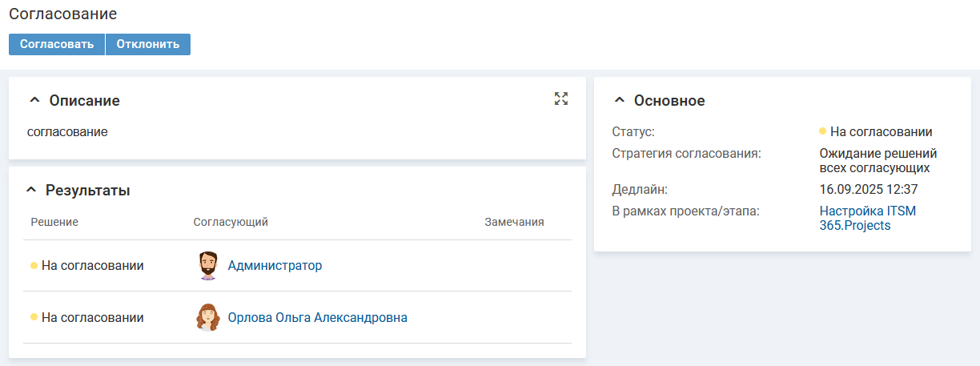Viewport: 980px width, 366px height.
Task: Open the Администратор user link
Action: pyautogui.click(x=275, y=266)
